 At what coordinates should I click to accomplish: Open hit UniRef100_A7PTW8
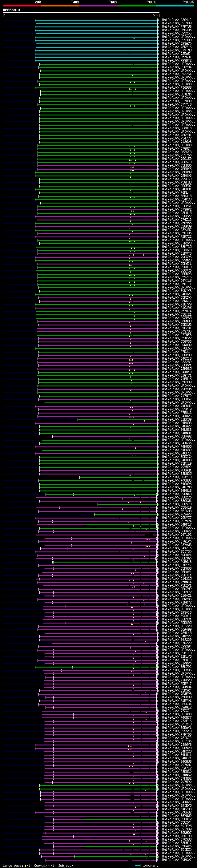pos(177,26)
